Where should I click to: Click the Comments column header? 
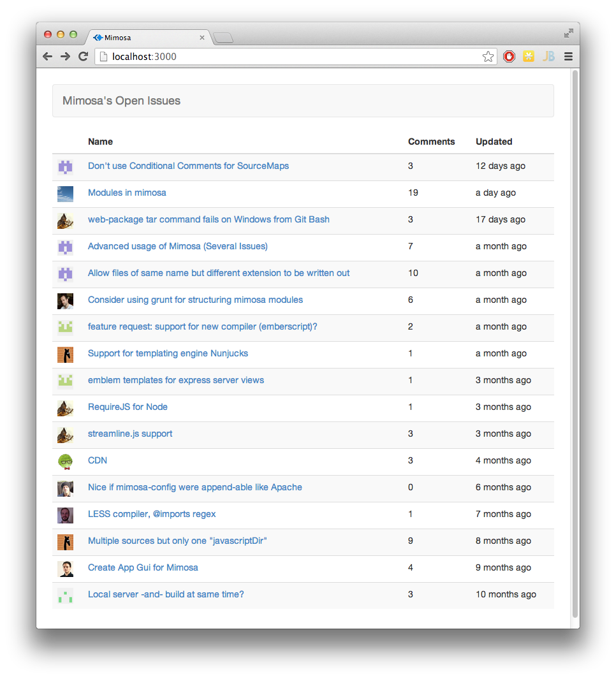432,142
